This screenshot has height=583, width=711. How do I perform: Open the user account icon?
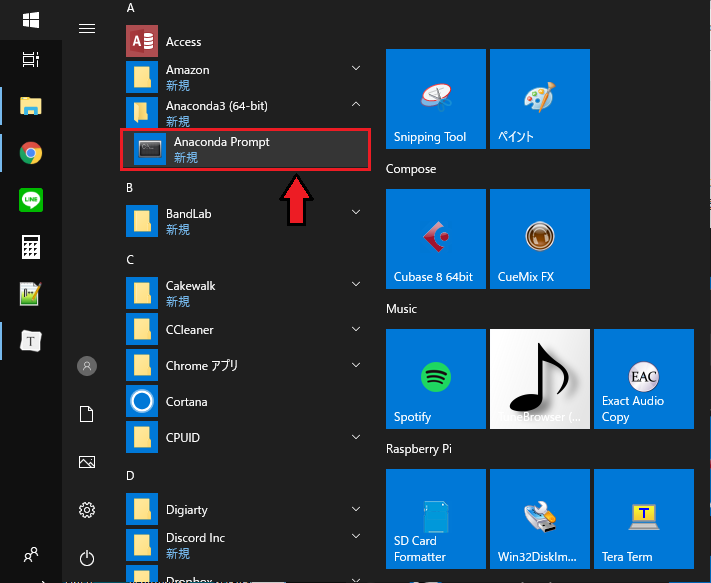pos(87,366)
